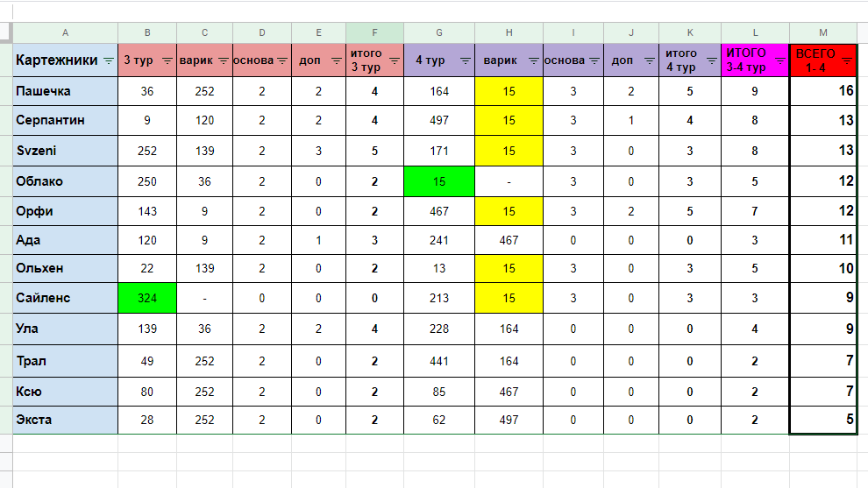Select 62 in Экста row
The height and width of the screenshot is (488, 868).
click(439, 420)
